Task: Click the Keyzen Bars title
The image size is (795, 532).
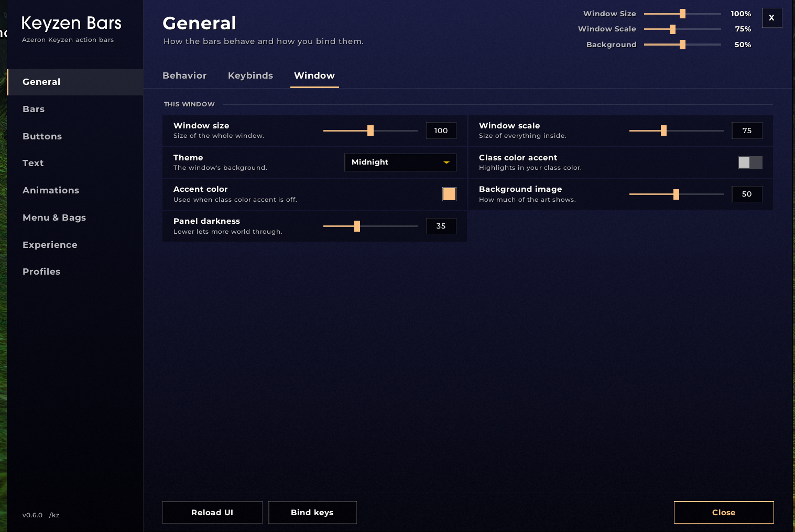Action: 71,23
